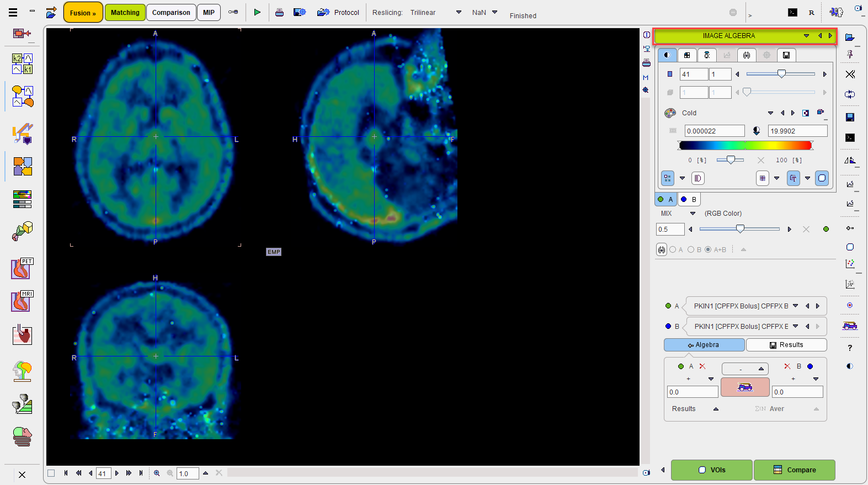Run the green play arrow
The image size is (868, 485).
(257, 12)
